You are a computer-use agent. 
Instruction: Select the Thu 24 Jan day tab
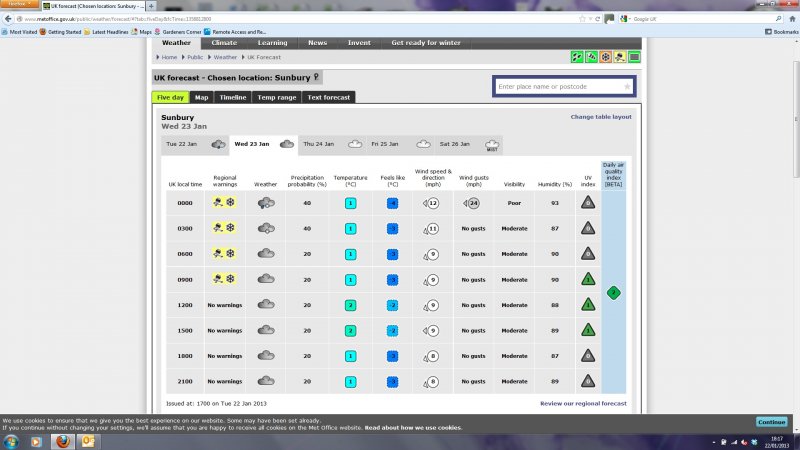coord(332,144)
